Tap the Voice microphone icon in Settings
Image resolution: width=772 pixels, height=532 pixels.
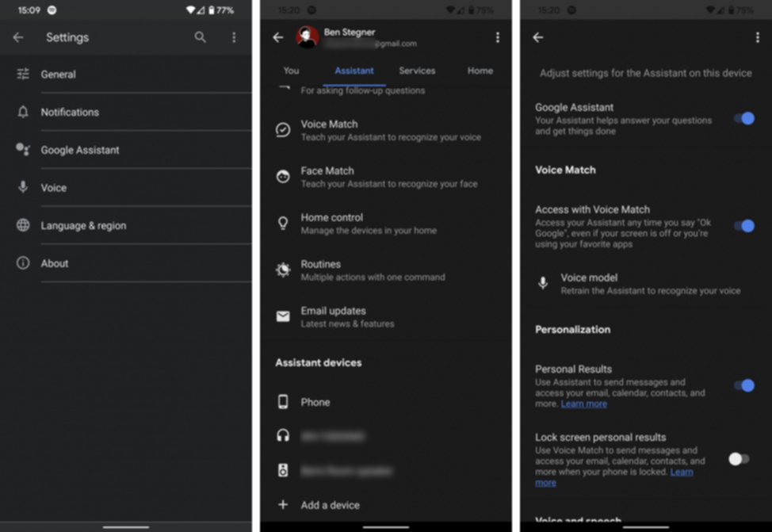click(23, 187)
